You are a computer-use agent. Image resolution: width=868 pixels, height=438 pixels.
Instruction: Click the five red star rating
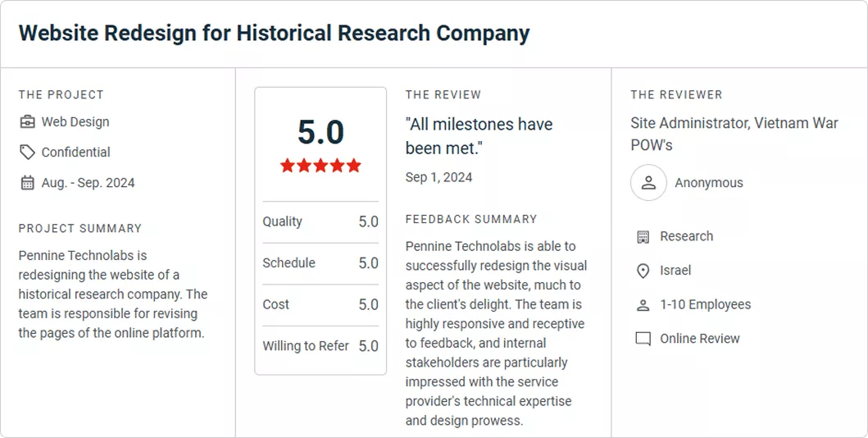[320, 166]
